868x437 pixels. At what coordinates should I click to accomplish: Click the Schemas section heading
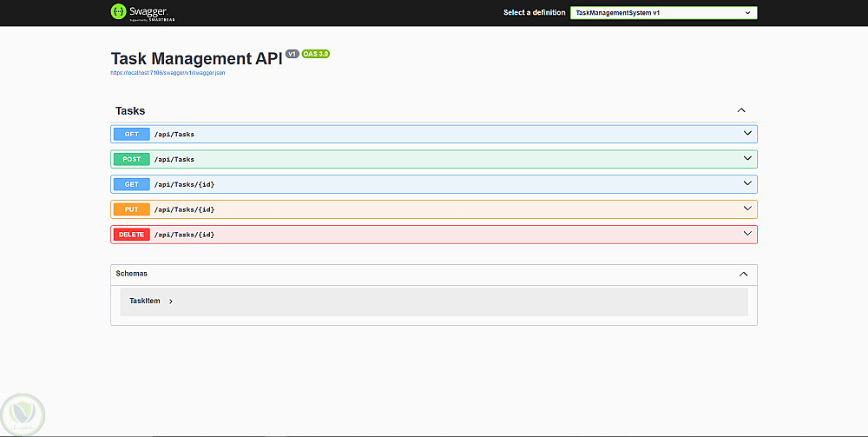[x=131, y=274]
